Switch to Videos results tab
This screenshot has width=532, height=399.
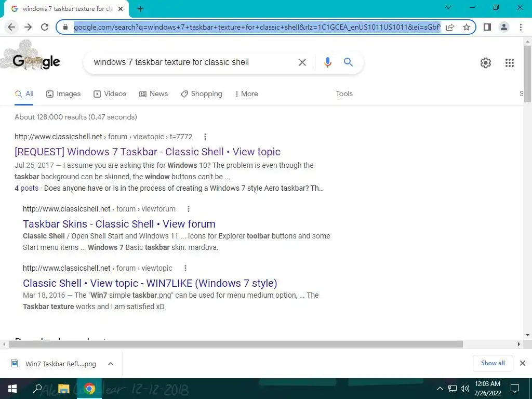(110, 94)
